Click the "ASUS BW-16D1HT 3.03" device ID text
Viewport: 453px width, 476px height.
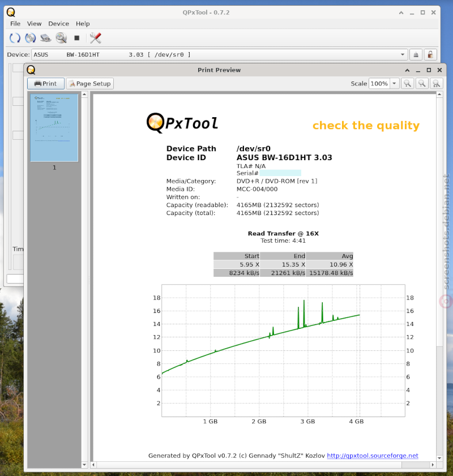(284, 157)
